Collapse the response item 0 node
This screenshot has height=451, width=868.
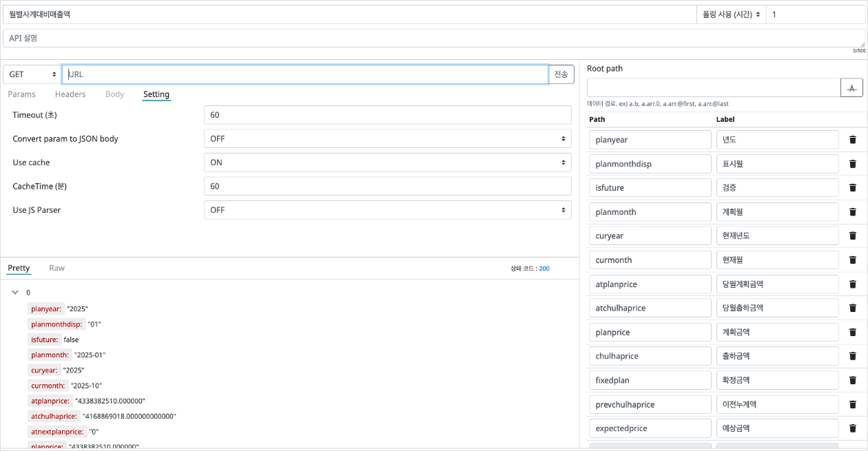tap(15, 293)
